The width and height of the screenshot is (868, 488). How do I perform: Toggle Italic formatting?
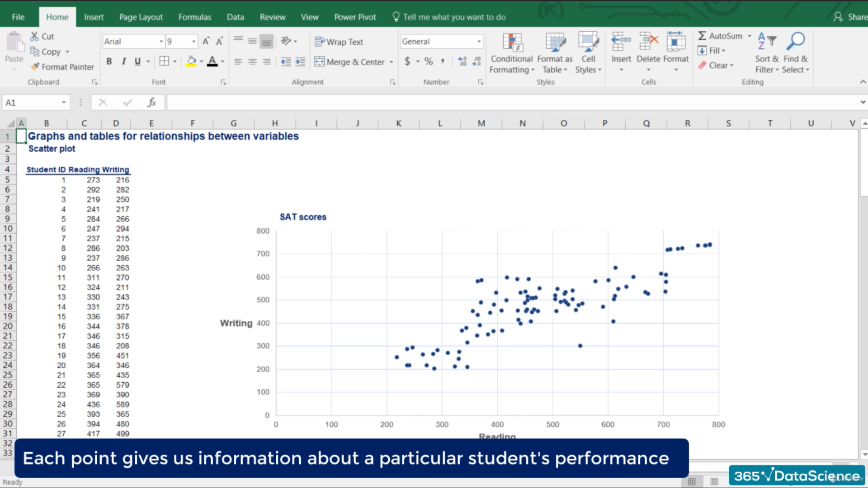click(123, 61)
